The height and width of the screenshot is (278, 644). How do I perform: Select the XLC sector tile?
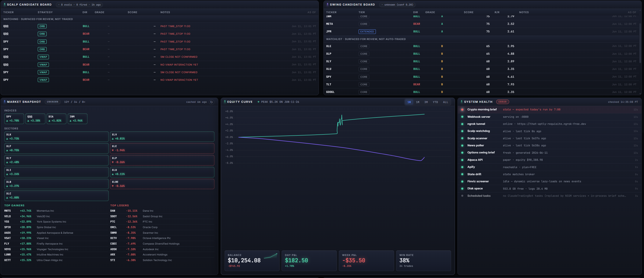click(x=57, y=196)
